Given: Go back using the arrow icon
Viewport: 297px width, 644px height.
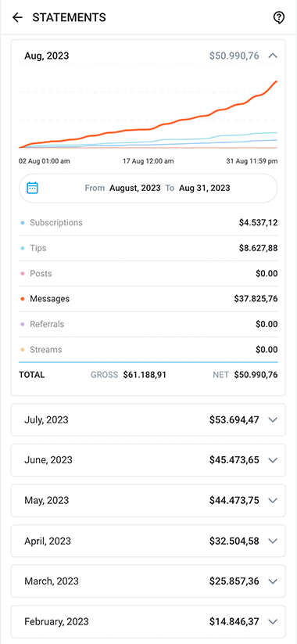Looking at the screenshot, I should coord(17,17).
